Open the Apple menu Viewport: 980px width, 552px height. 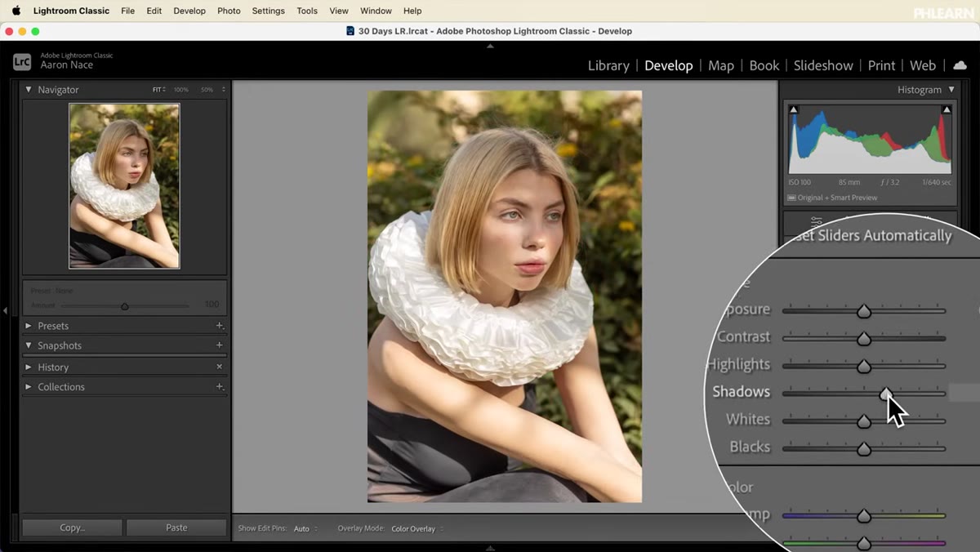[16, 11]
